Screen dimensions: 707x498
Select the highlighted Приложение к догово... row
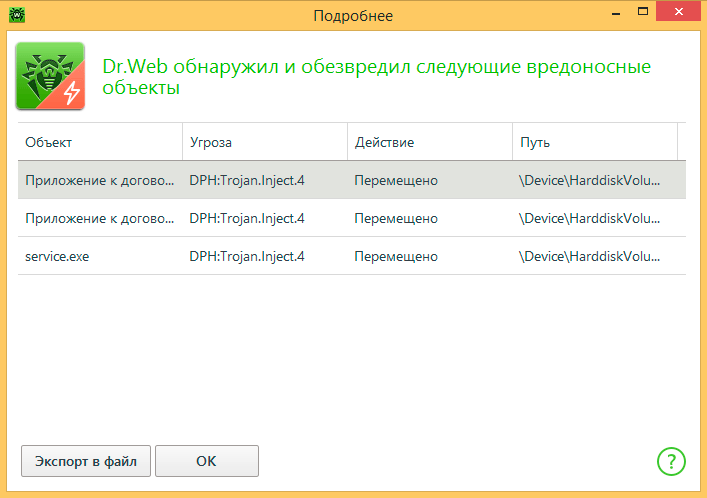(352, 180)
